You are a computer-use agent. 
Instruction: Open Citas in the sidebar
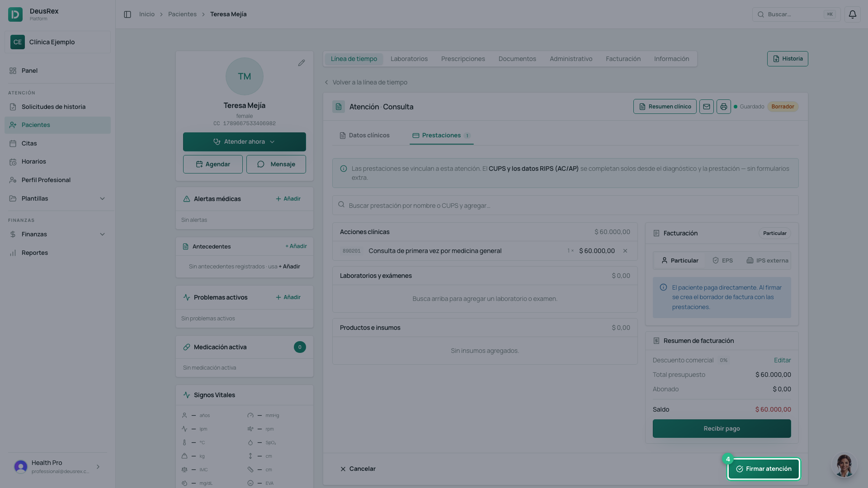[x=57, y=144]
